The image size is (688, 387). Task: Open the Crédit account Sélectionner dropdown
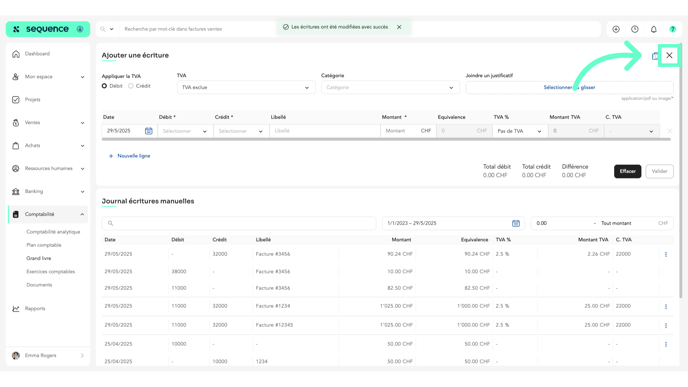pos(240,131)
